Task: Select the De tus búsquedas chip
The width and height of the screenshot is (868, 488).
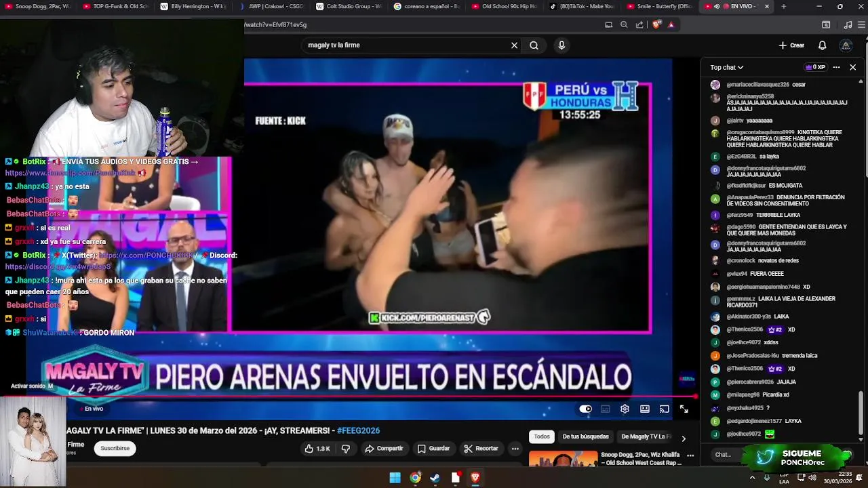Action: pos(586,436)
